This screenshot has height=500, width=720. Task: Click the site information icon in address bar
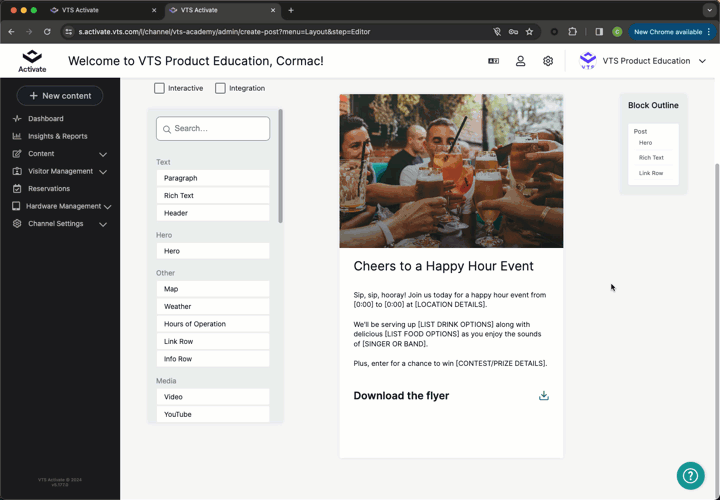click(68, 32)
